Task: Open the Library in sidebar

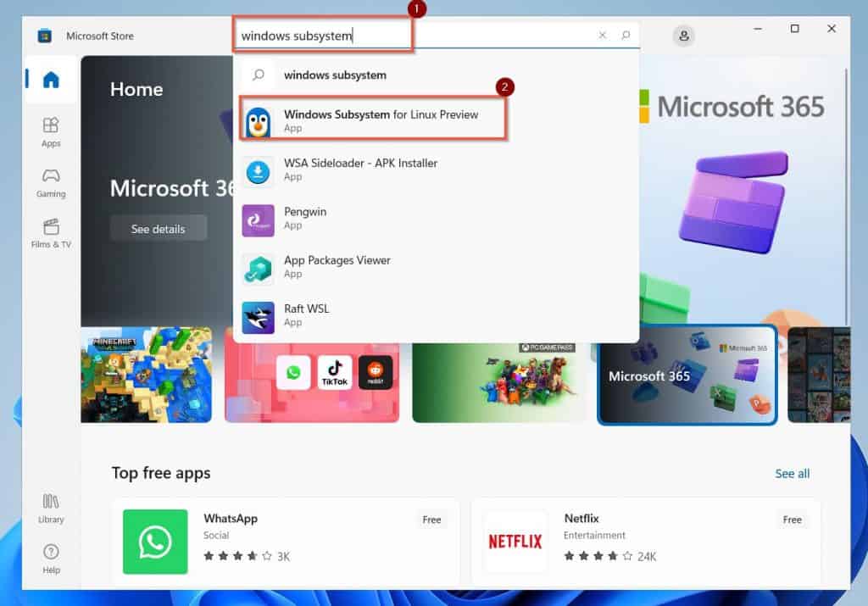Action: [x=51, y=509]
